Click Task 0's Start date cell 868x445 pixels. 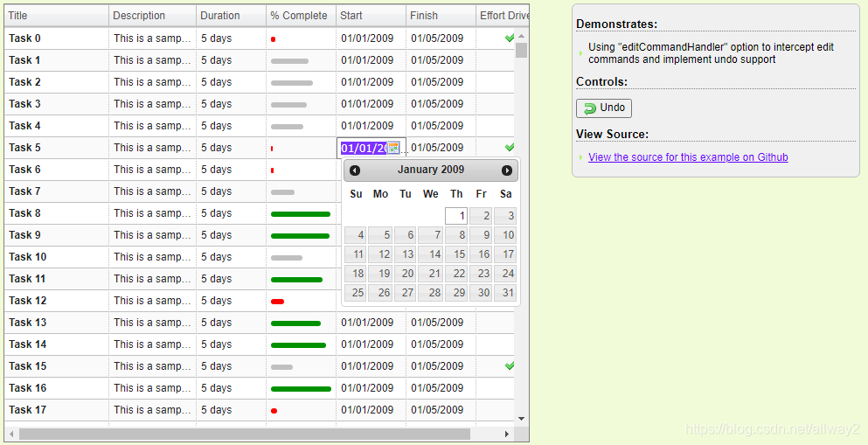click(371, 38)
